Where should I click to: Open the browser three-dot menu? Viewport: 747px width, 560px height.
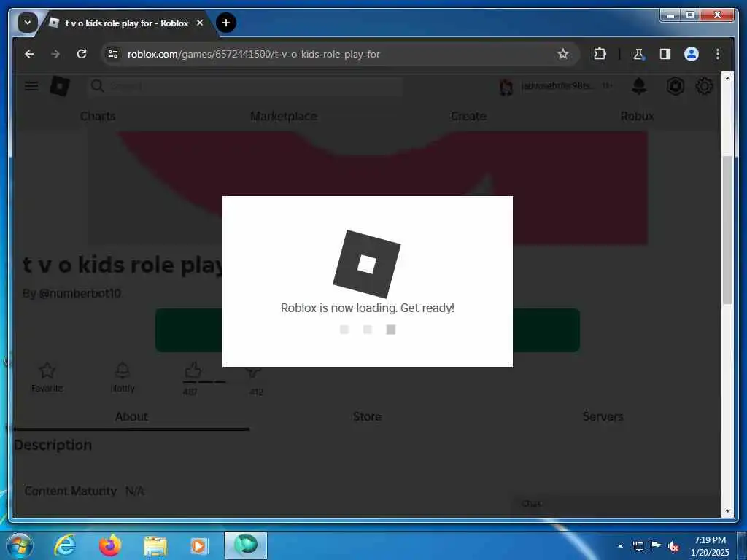click(718, 54)
